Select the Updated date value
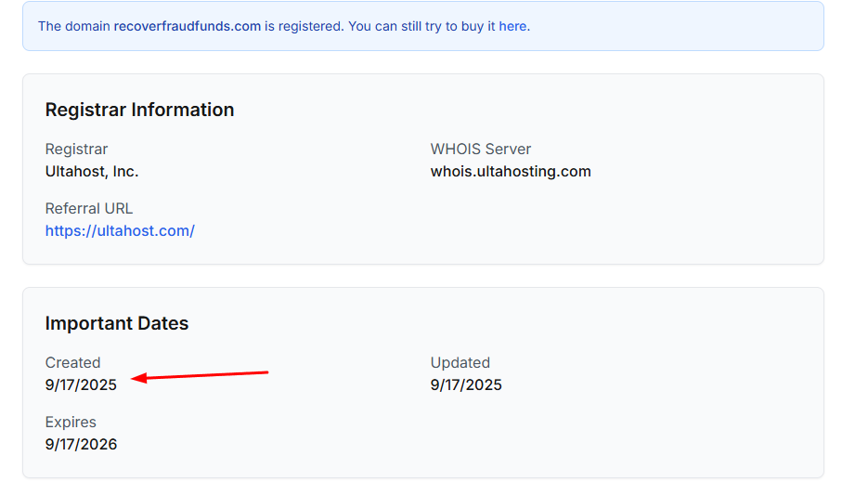The image size is (868, 495). click(x=466, y=384)
